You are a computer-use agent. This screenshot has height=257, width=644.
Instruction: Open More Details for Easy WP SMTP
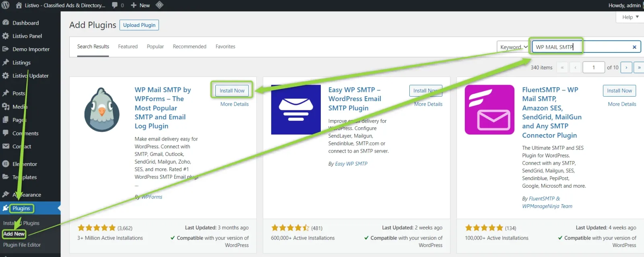click(428, 104)
